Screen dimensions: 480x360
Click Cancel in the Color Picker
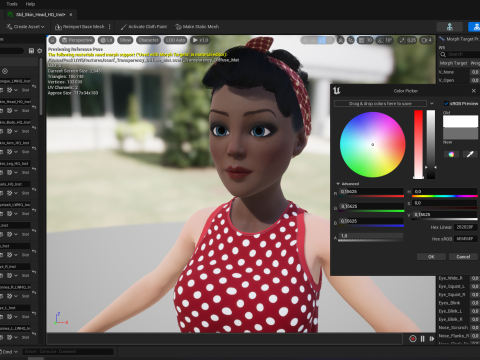pos(463,257)
